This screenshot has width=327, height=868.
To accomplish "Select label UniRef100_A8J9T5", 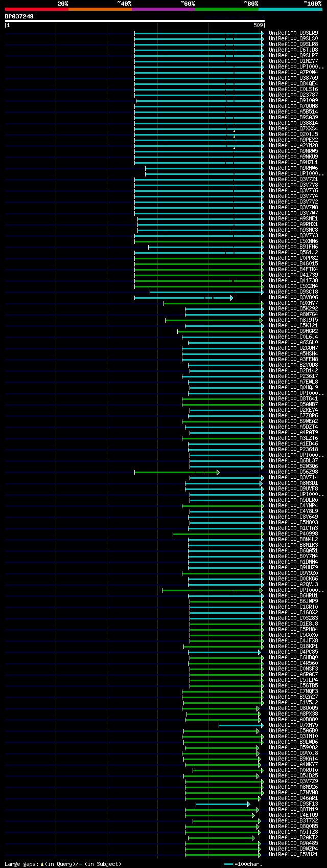I will click(x=293, y=320).
